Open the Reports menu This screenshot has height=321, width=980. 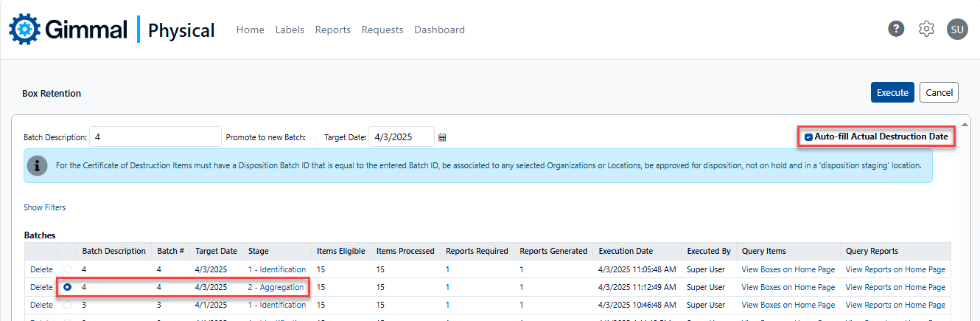tap(332, 30)
